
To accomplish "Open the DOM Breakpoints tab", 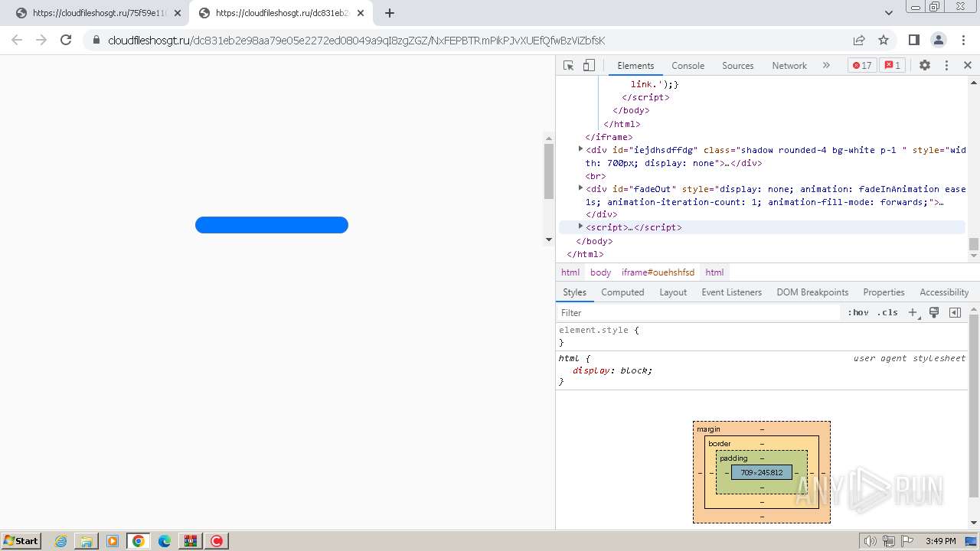I will click(x=812, y=292).
